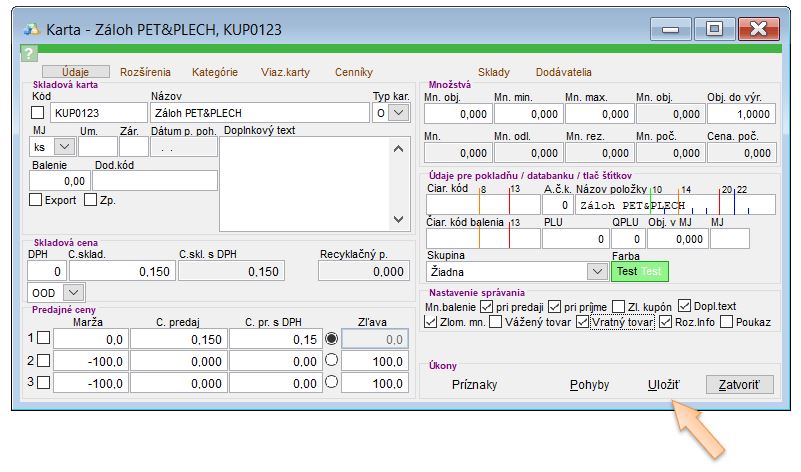Open the Typ kar. dropdown
This screenshot has width=801, height=472.
pyautogui.click(x=398, y=113)
